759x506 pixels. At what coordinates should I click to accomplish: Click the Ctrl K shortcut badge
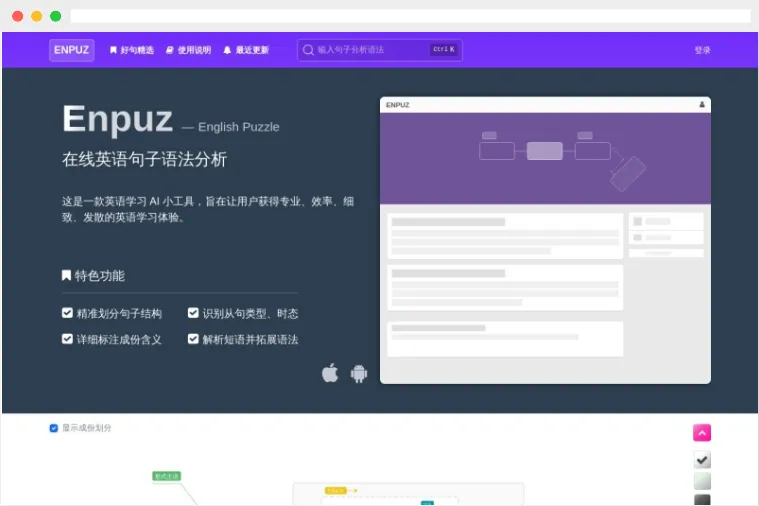tap(443, 49)
